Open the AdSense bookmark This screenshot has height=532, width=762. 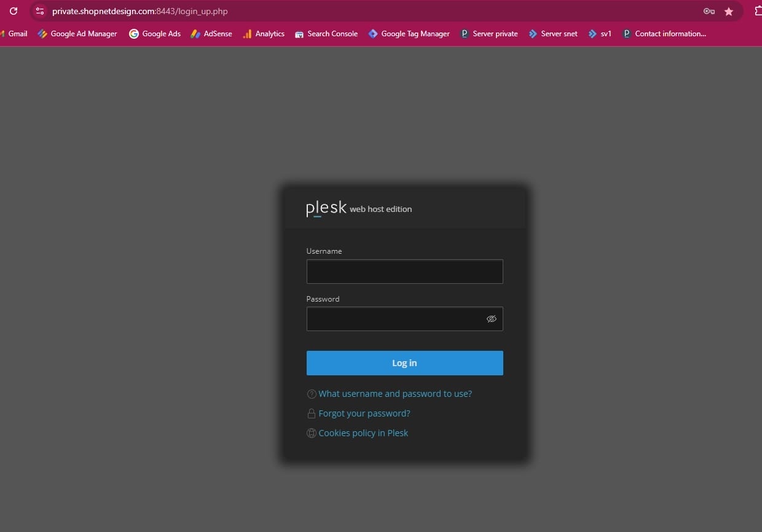tap(211, 34)
